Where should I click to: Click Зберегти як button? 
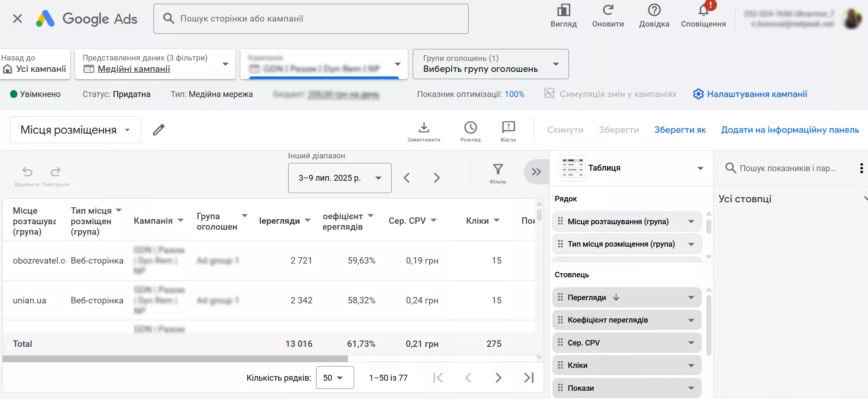(680, 130)
